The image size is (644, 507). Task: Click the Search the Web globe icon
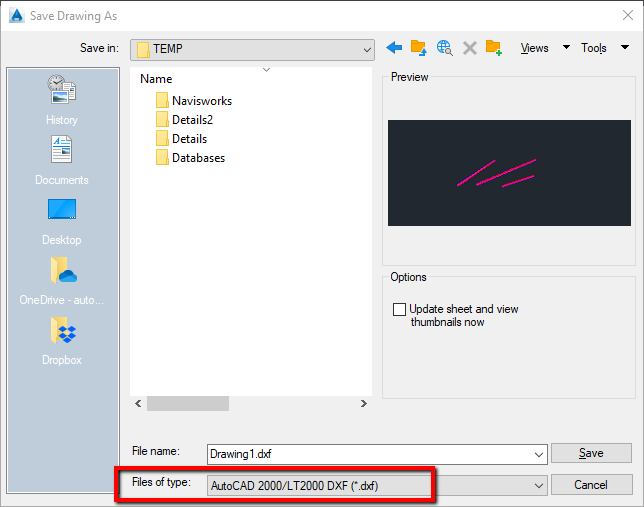(x=444, y=48)
